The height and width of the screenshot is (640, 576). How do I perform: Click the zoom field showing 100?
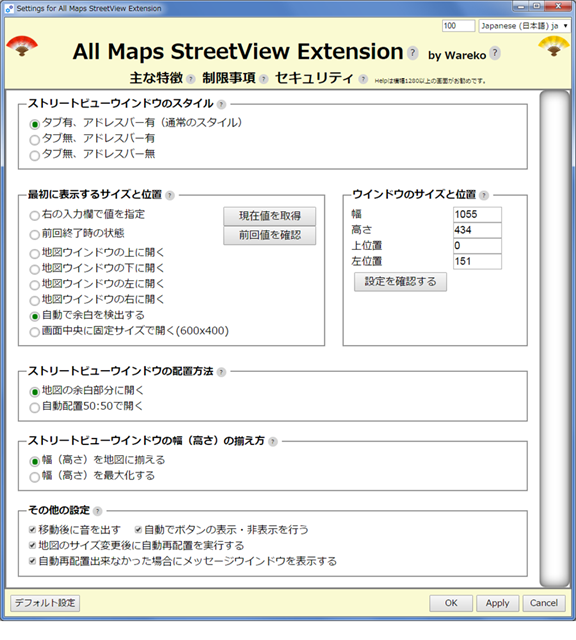[458, 26]
